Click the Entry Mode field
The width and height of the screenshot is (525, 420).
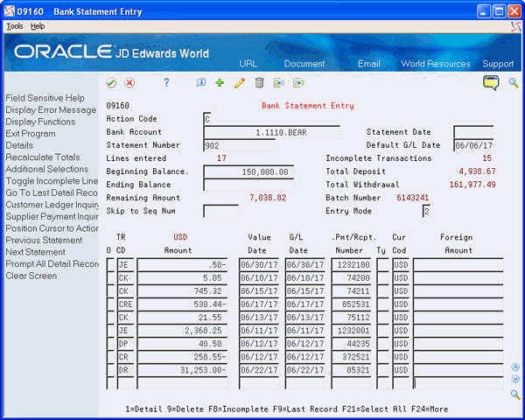point(426,212)
